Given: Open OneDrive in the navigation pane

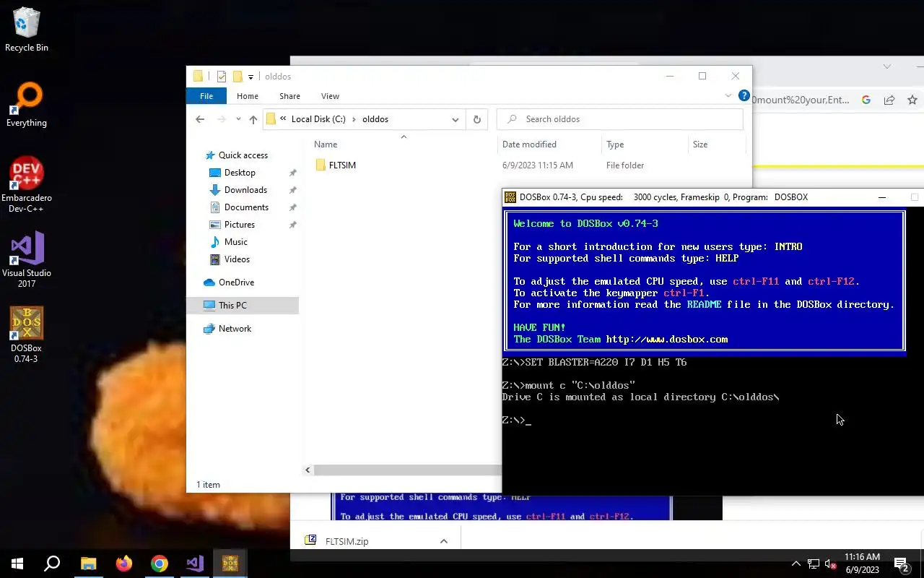Looking at the screenshot, I should pyautogui.click(x=236, y=282).
